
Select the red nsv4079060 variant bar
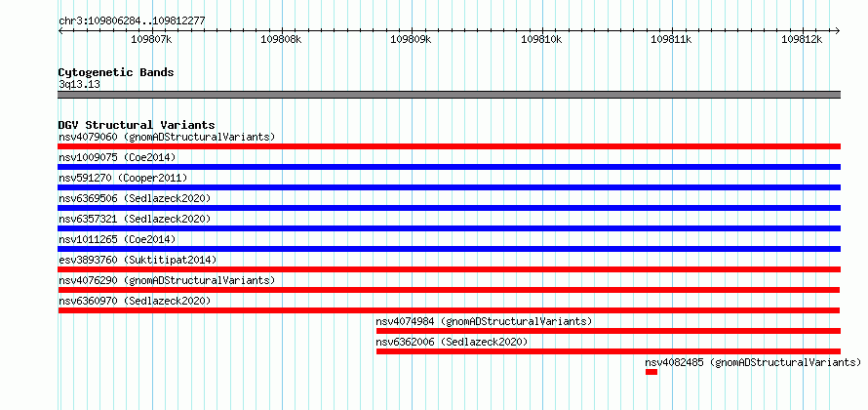pos(449,146)
